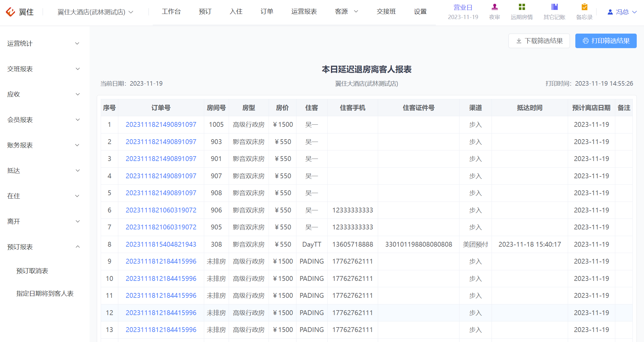Open the 订单 menu item
This screenshot has height=342, width=644.
point(267,12)
